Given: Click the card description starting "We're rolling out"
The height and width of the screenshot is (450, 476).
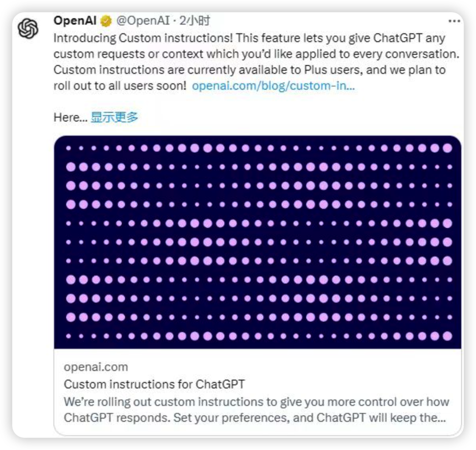Looking at the screenshot, I should click(256, 402).
